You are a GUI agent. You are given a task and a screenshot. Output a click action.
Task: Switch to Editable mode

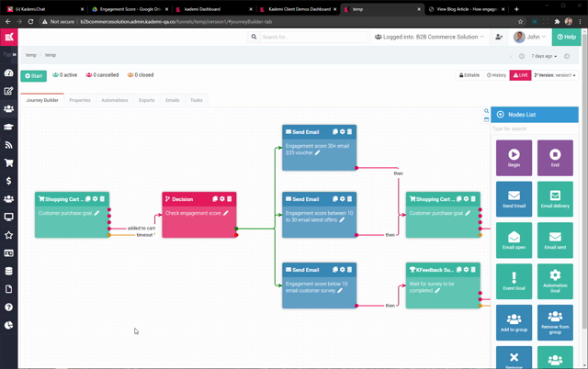tap(469, 75)
